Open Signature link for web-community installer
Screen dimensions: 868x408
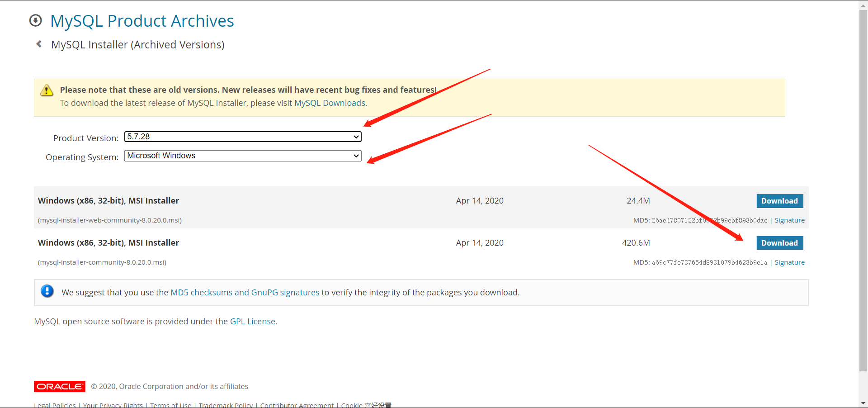[x=789, y=220]
